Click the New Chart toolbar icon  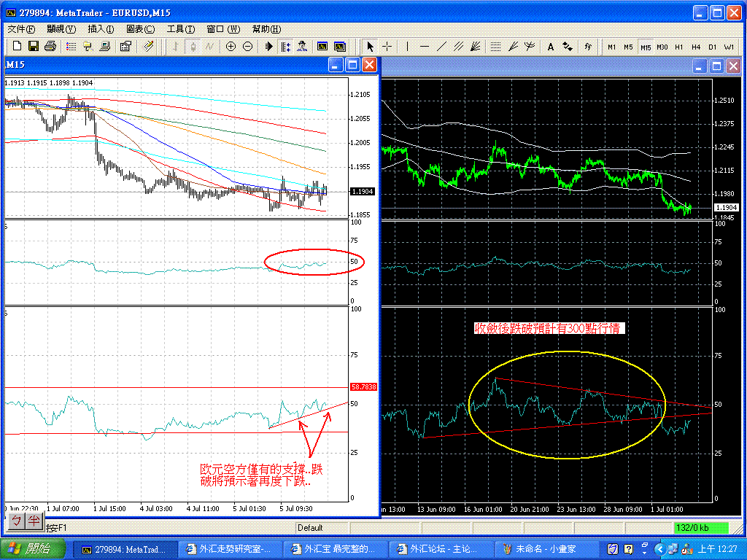click(x=18, y=46)
